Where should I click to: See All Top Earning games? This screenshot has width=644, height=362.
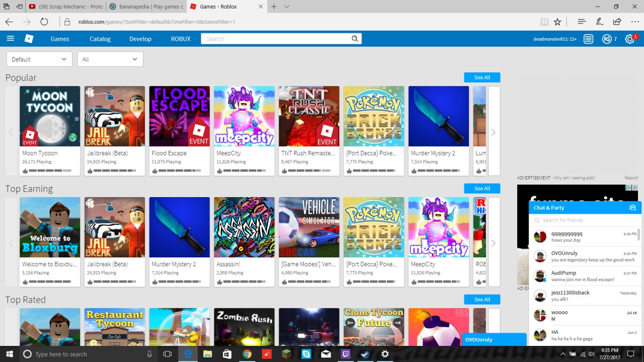click(482, 189)
